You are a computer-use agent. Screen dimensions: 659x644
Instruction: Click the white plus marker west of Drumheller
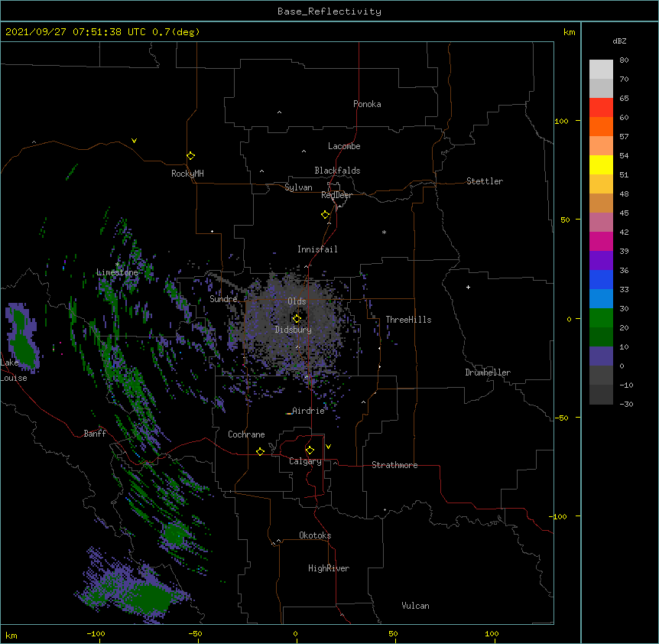(468, 287)
